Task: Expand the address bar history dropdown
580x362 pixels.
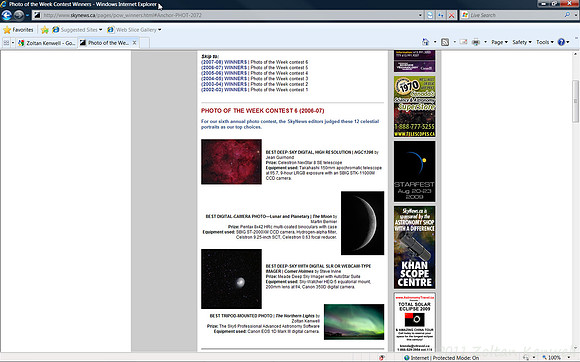Action: click(x=420, y=15)
